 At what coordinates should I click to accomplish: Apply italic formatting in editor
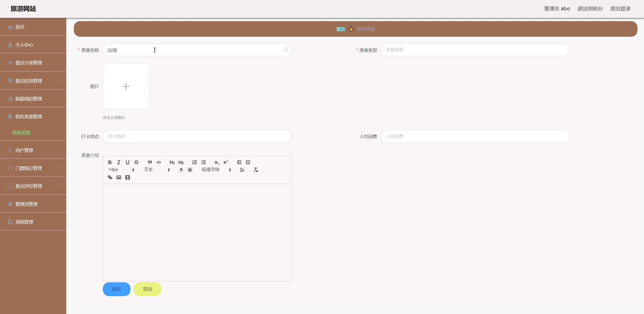pos(119,162)
